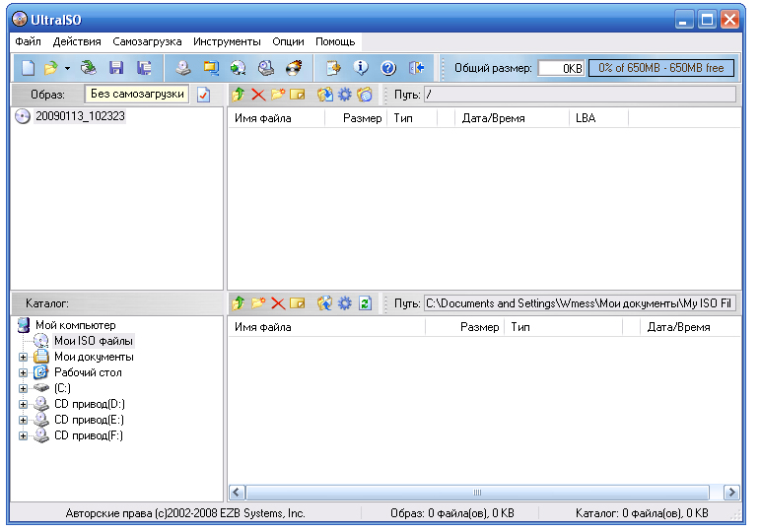
Task: Open the Самозагрузка menu
Action: click(x=147, y=41)
